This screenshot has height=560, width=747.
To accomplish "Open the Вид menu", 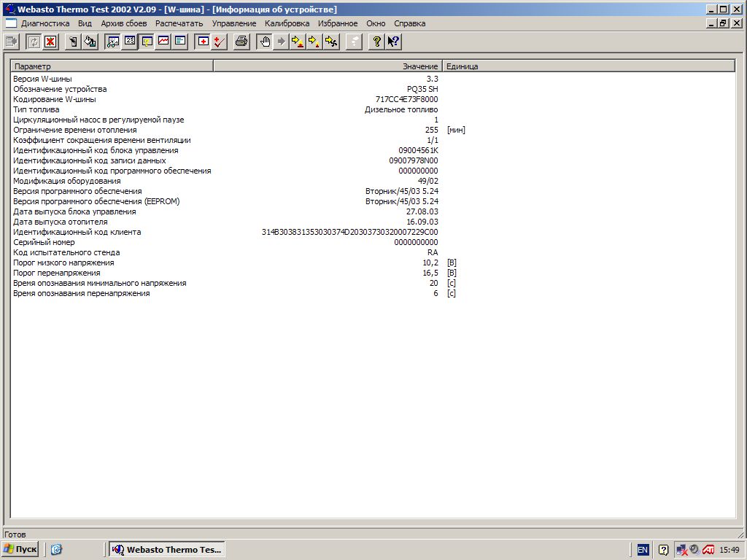I will click(x=85, y=23).
